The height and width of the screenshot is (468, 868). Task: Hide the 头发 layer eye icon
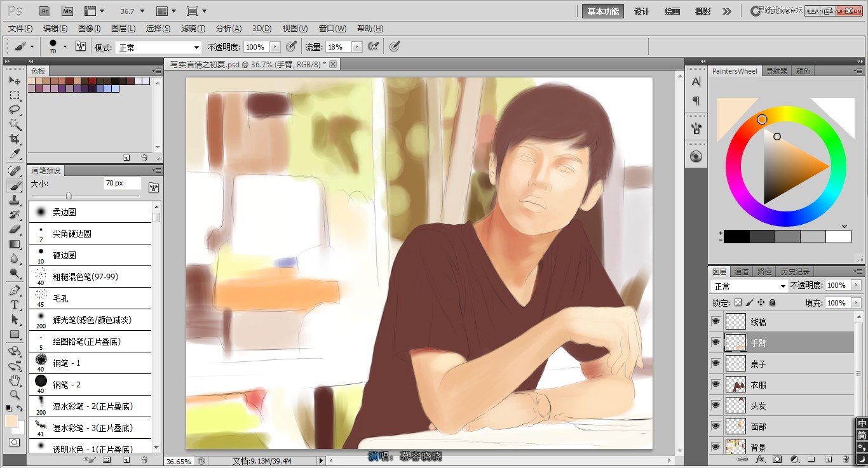pos(716,405)
